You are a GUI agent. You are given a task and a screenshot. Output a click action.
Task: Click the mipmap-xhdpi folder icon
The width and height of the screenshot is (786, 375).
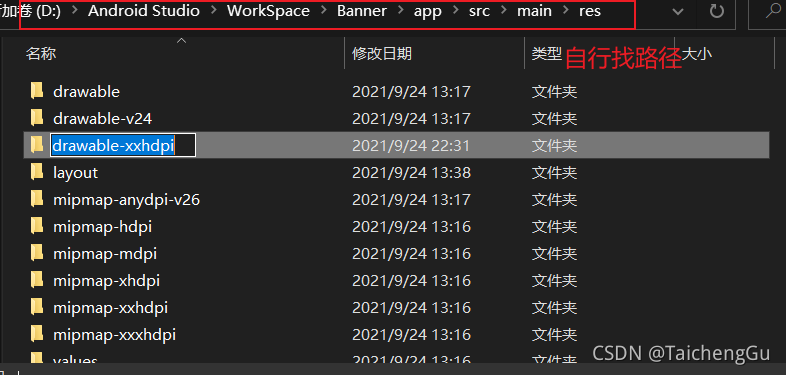37,280
